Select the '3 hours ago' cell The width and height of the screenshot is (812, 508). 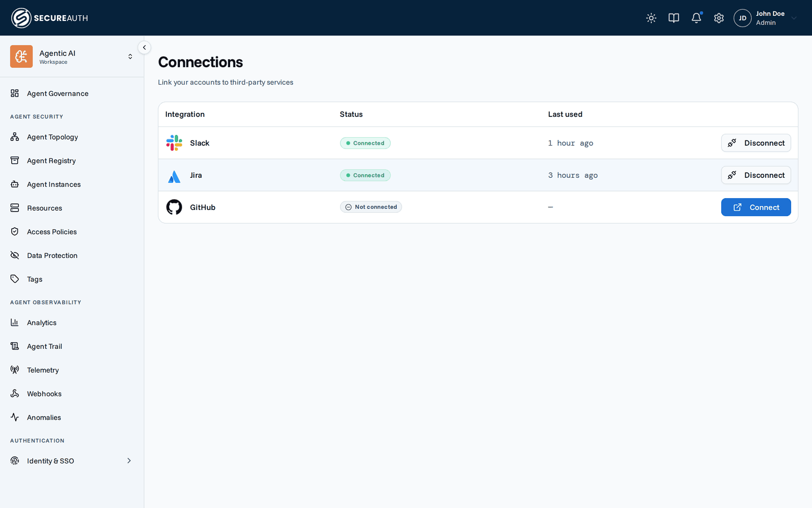pos(573,176)
